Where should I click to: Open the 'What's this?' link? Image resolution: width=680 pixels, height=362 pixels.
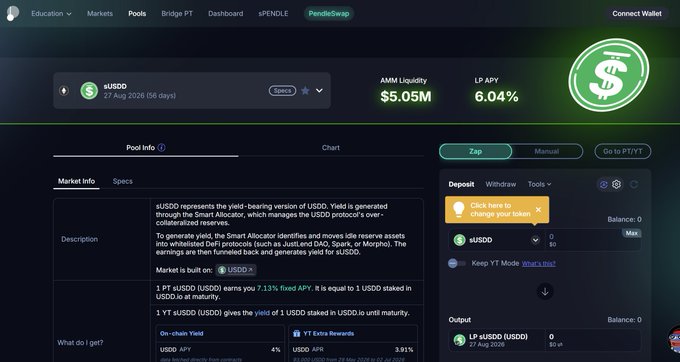pyautogui.click(x=539, y=264)
